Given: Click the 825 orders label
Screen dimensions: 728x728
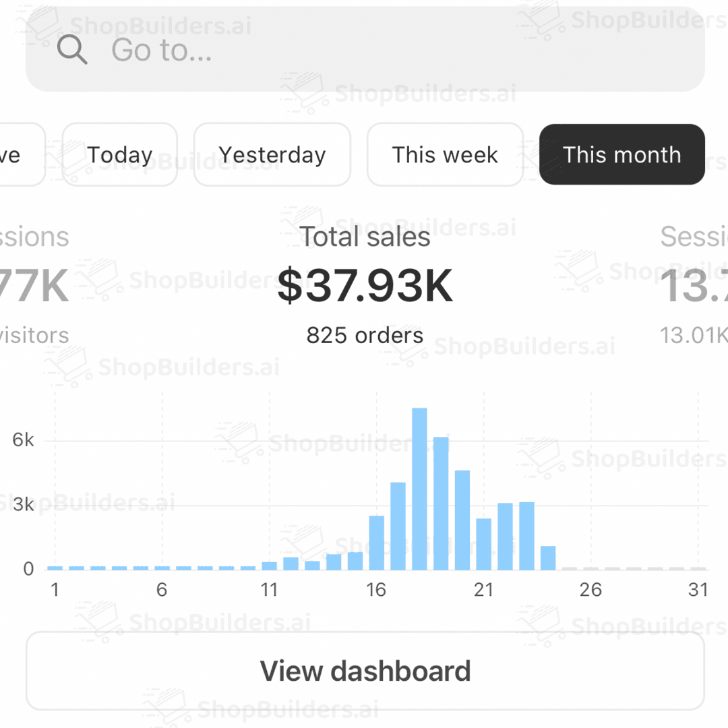Looking at the screenshot, I should coord(365,335).
